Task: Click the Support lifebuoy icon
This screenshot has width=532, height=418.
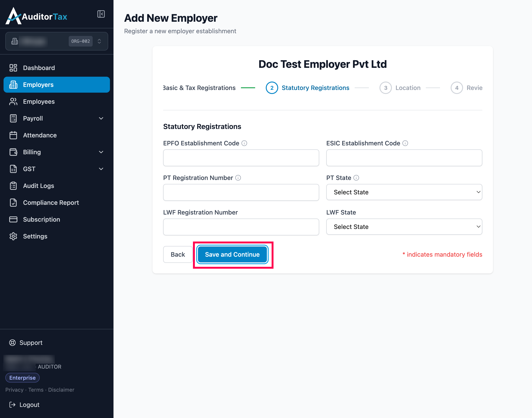Action: pyautogui.click(x=12, y=343)
